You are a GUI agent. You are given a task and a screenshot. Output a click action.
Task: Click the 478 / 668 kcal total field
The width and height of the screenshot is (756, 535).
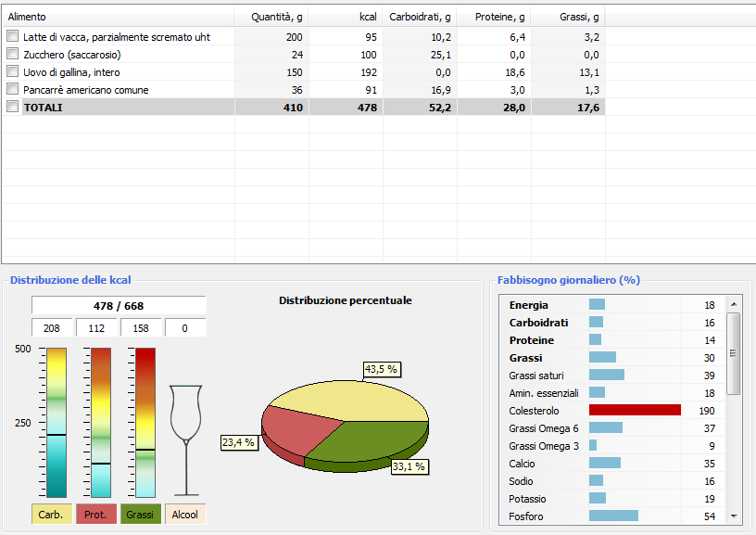tap(119, 306)
